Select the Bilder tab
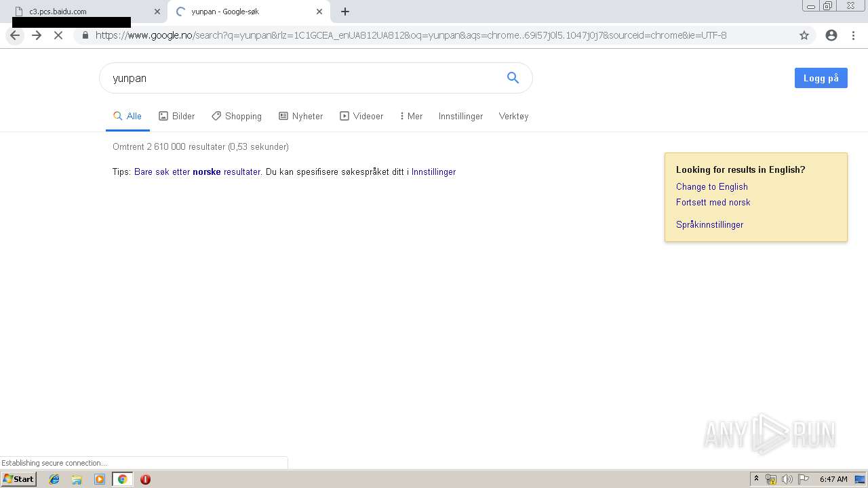 point(177,116)
